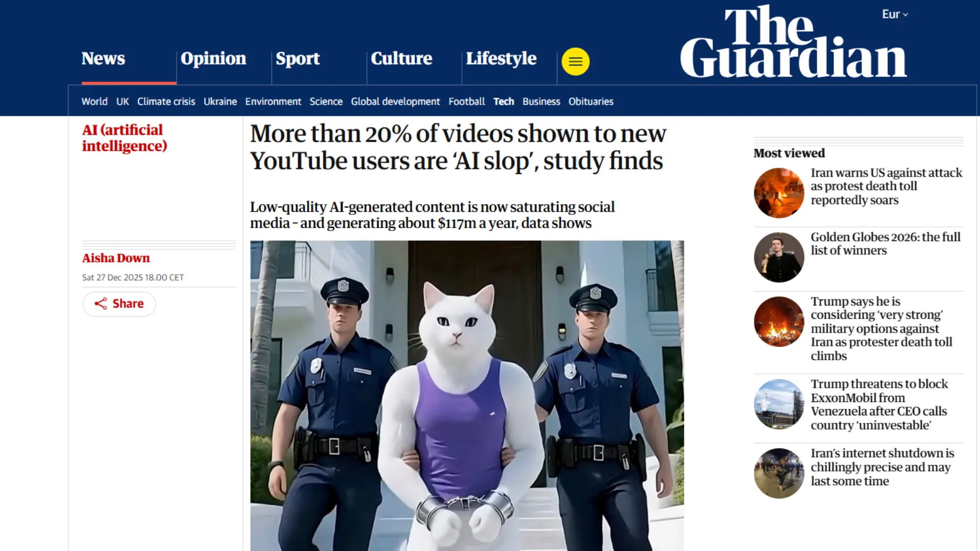Image resolution: width=980 pixels, height=551 pixels.
Task: Open author Aisha Down's profile link
Action: (116, 258)
